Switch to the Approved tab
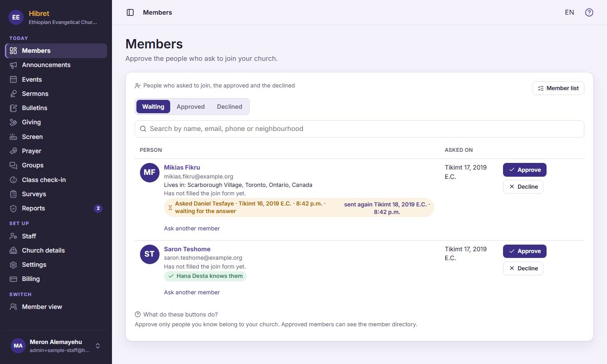The width and height of the screenshot is (607, 364). pos(191,107)
